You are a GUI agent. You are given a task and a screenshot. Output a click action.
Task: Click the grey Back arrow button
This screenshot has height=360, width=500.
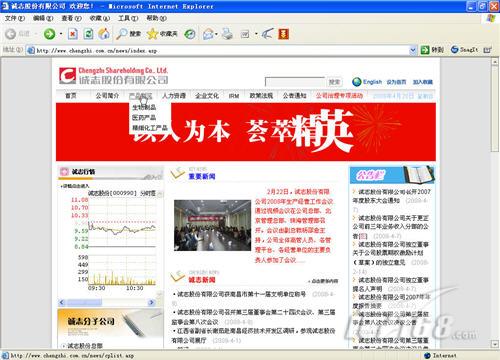tap(11, 34)
